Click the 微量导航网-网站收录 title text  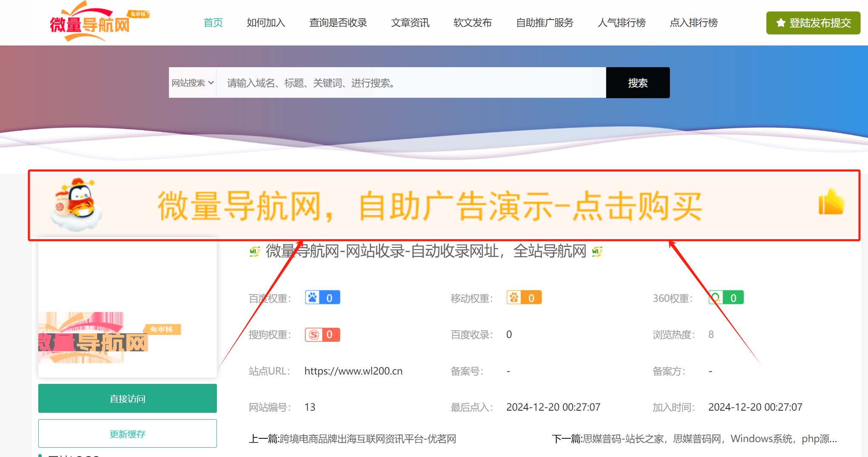click(x=426, y=251)
